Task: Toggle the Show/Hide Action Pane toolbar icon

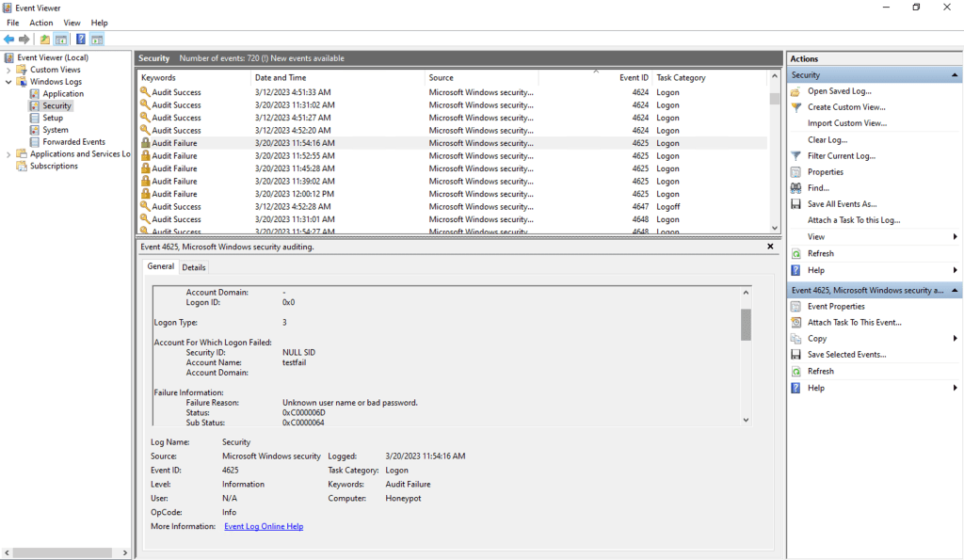Action: pos(97,40)
